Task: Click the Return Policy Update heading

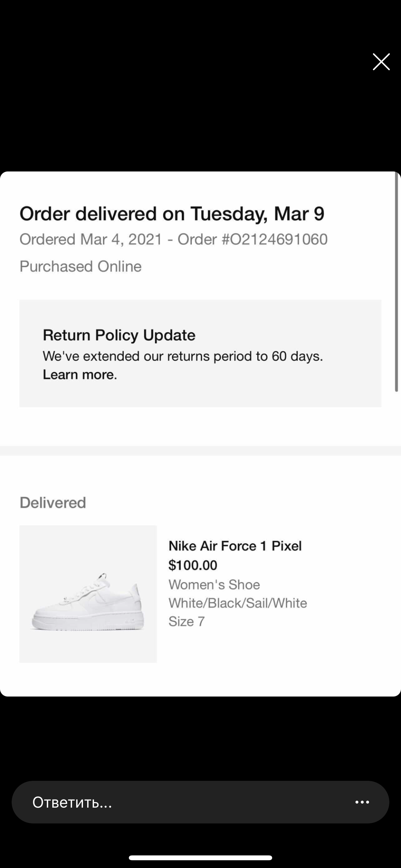Action: [119, 335]
